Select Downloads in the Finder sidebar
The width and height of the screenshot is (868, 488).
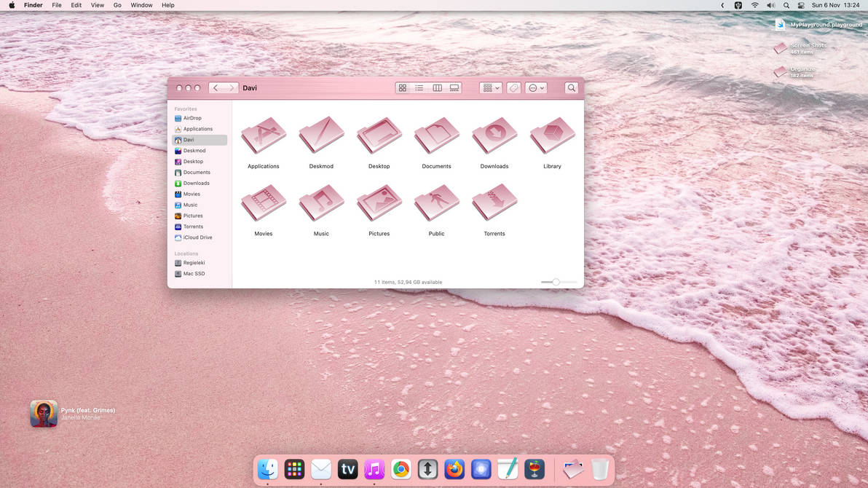[200, 184]
